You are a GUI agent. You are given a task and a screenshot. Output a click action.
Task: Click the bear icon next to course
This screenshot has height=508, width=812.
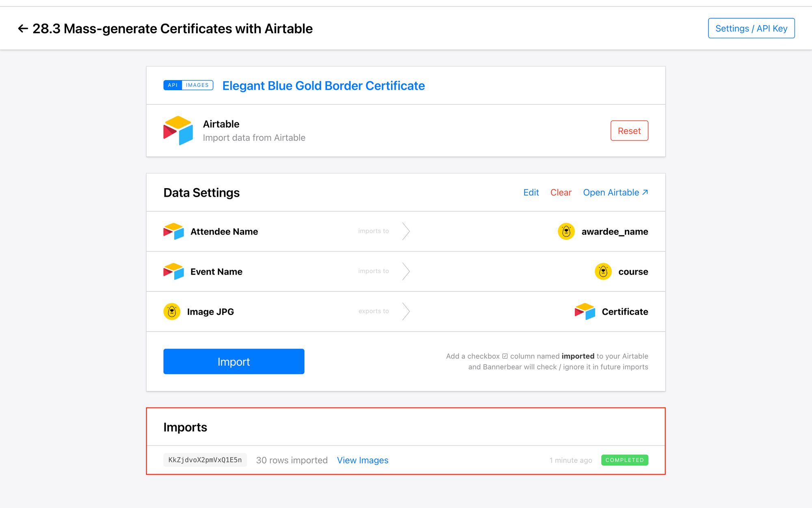603,271
